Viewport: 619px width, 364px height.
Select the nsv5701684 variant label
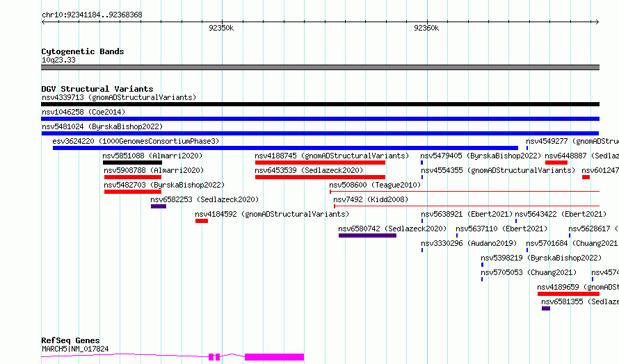[x=572, y=243]
